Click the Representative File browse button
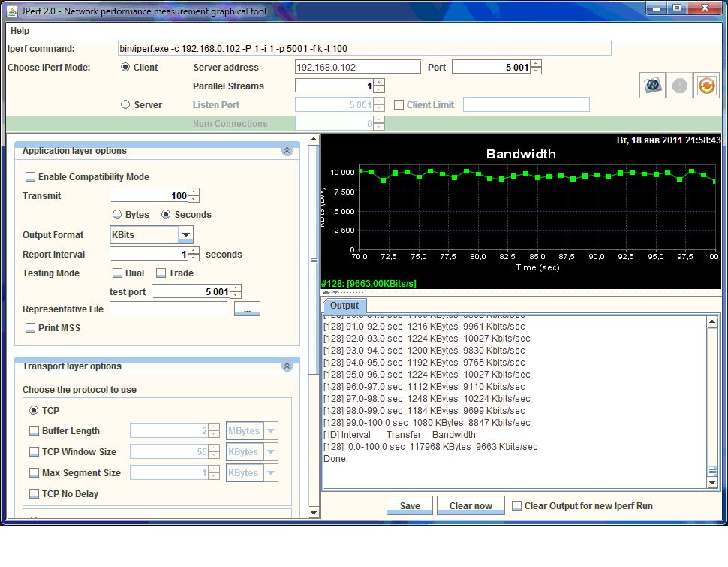The height and width of the screenshot is (567, 728). pos(247,309)
